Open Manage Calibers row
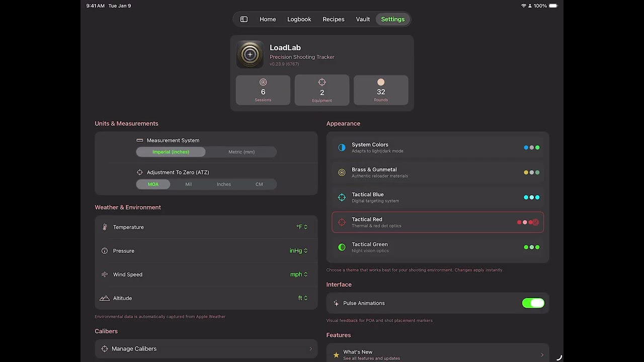This screenshot has height=362, width=644. [x=206, y=349]
